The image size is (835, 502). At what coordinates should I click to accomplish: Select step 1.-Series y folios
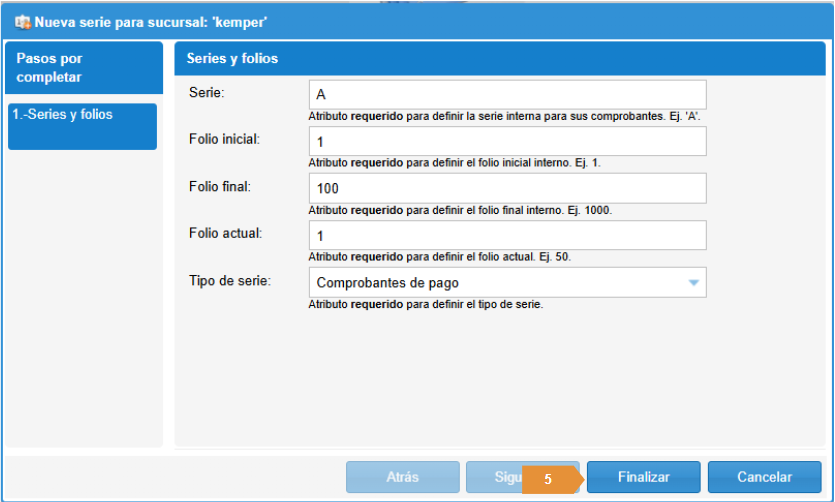[x=83, y=127]
